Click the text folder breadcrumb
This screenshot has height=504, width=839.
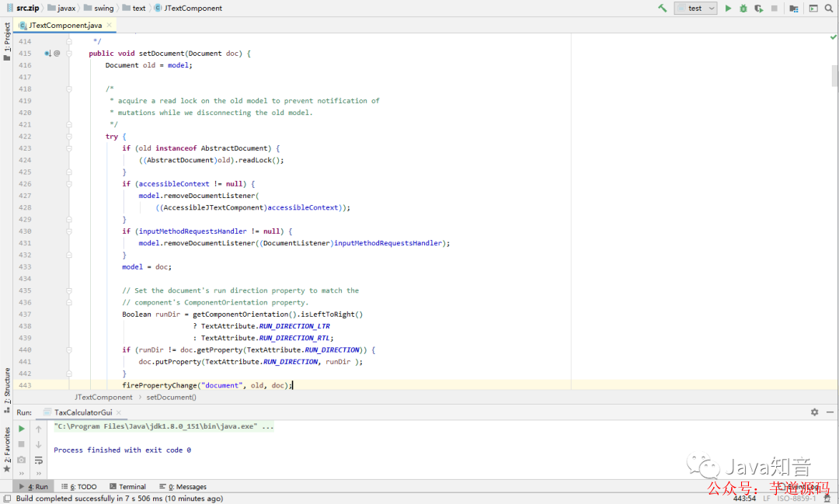134,8
